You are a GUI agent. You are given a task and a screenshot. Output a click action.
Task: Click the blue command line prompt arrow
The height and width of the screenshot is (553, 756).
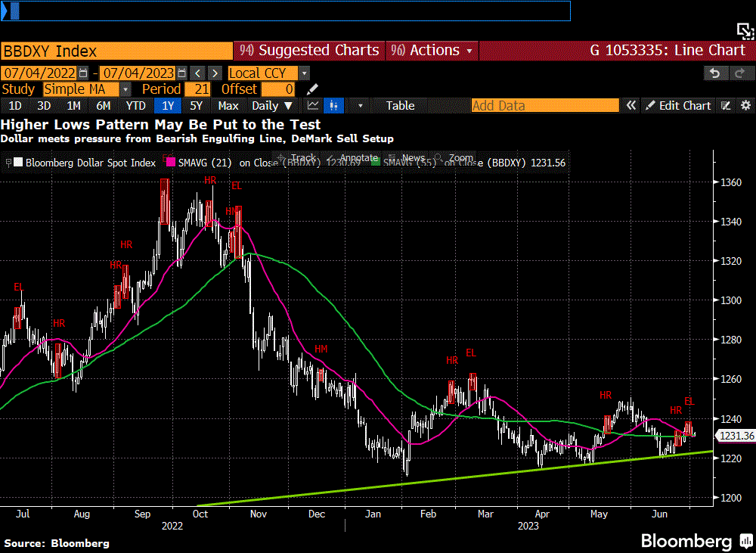pyautogui.click(x=5, y=11)
